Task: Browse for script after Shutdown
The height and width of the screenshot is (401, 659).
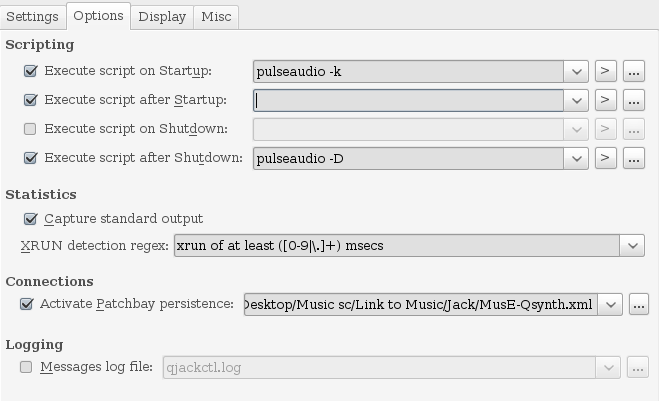Action: click(633, 158)
